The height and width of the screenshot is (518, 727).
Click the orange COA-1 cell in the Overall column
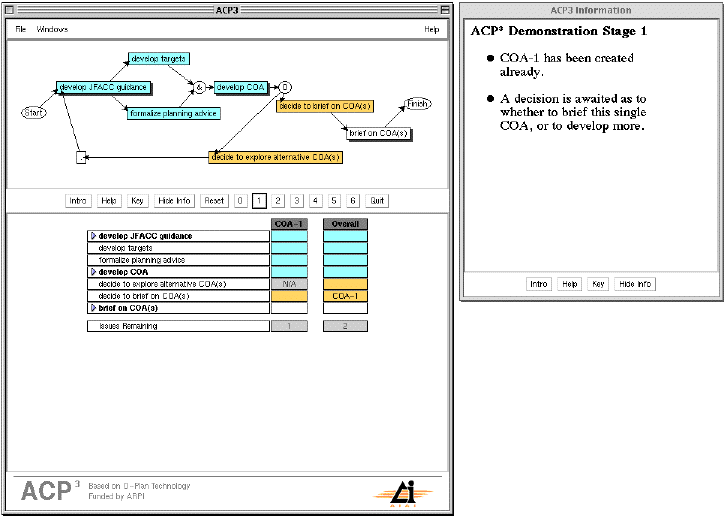click(344, 296)
